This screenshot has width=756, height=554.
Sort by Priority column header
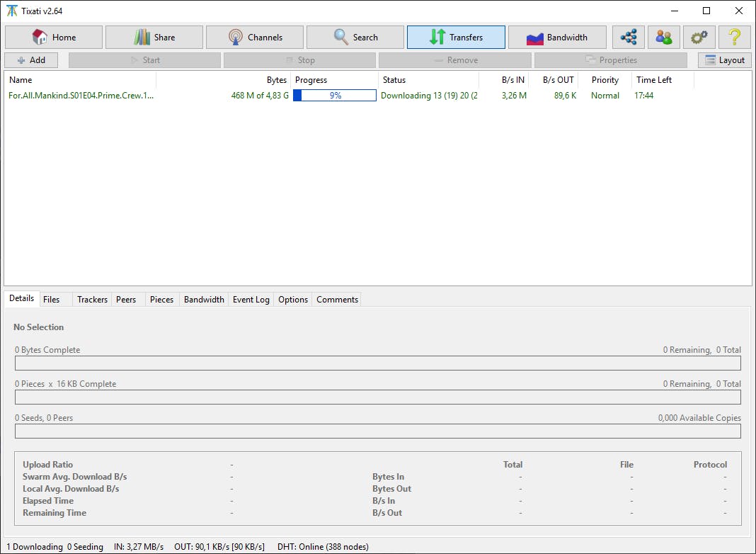tap(605, 80)
